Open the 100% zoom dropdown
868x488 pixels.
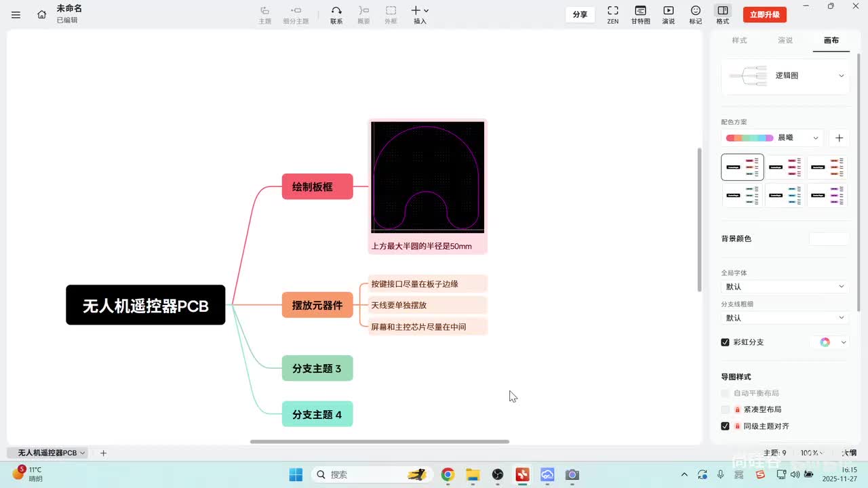812,453
